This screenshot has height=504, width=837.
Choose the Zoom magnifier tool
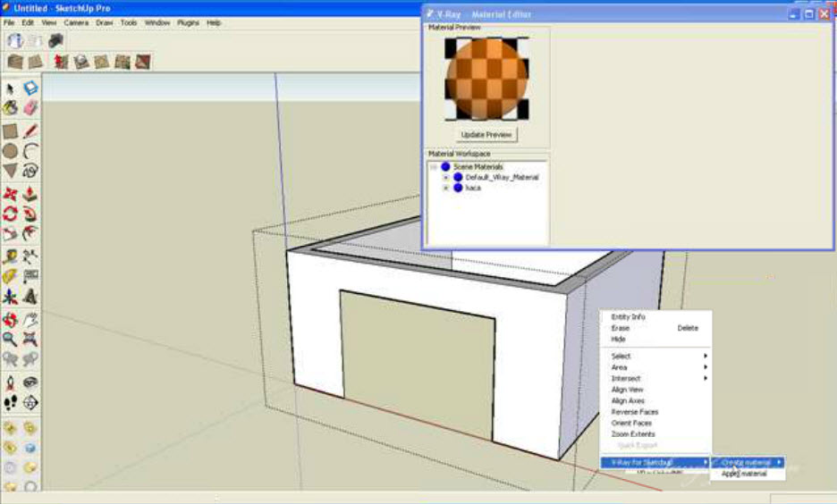(x=10, y=340)
